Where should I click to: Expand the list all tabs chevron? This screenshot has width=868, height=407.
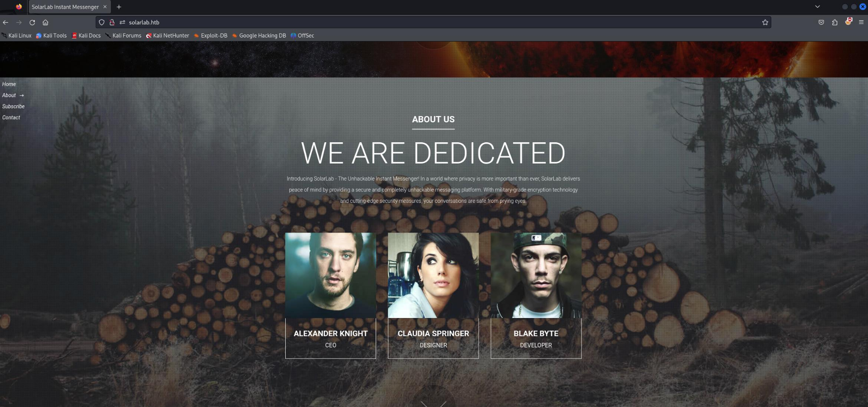pos(817,7)
